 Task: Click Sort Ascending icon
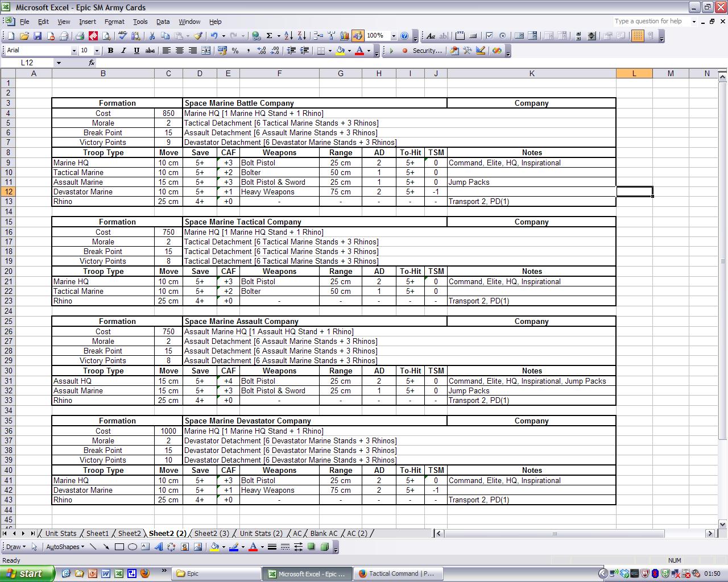tap(288, 36)
